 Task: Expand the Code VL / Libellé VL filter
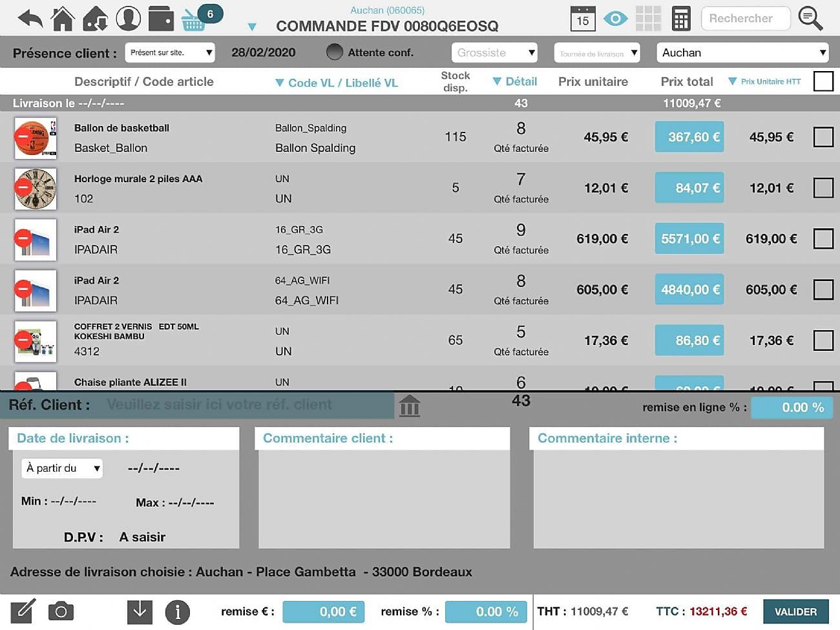pos(337,83)
